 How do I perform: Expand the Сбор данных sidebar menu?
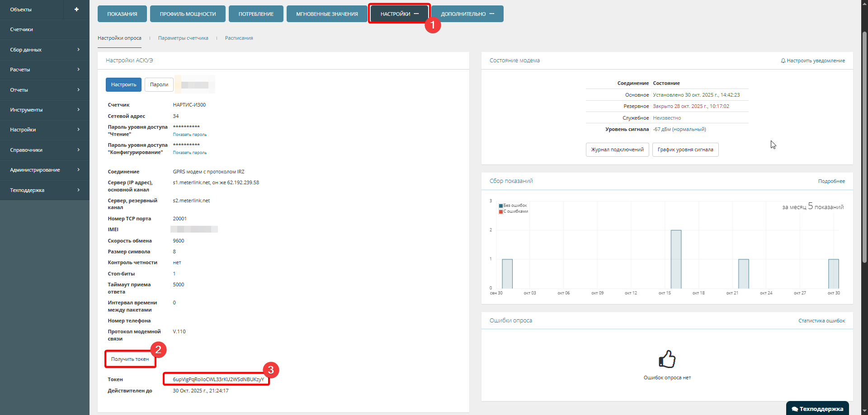[45, 50]
